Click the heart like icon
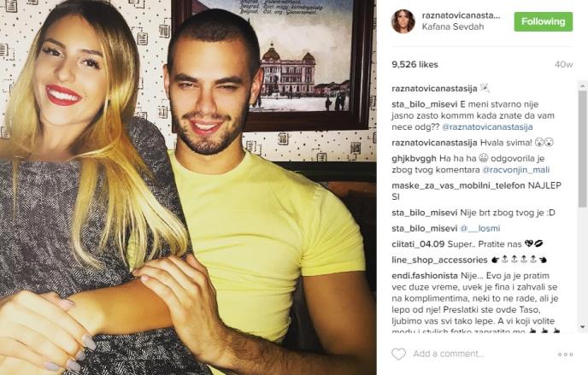 (x=398, y=354)
